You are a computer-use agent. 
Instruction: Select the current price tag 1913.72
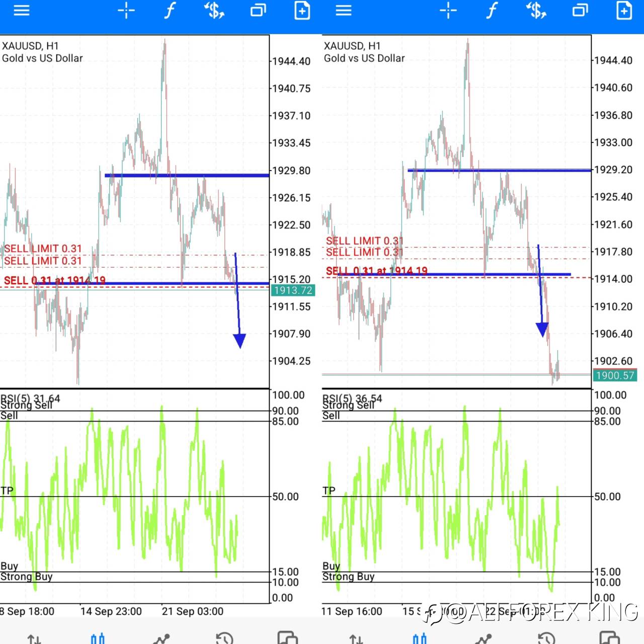[x=293, y=290]
